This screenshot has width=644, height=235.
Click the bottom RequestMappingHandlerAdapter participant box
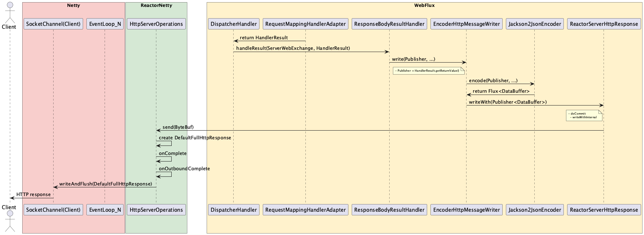tap(305, 210)
